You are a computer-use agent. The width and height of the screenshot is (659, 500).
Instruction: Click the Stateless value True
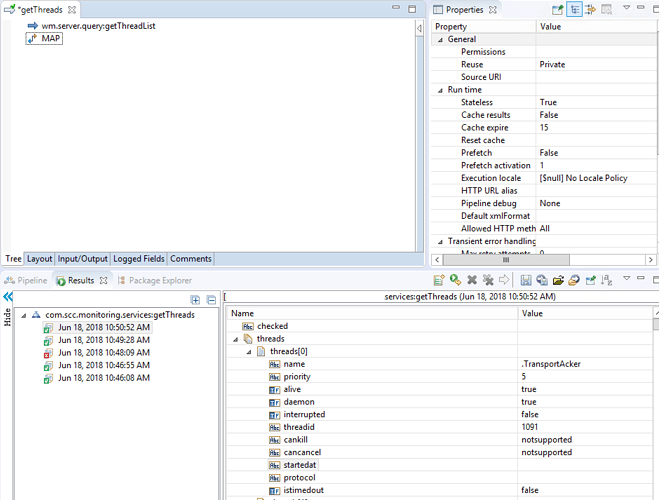(x=548, y=103)
